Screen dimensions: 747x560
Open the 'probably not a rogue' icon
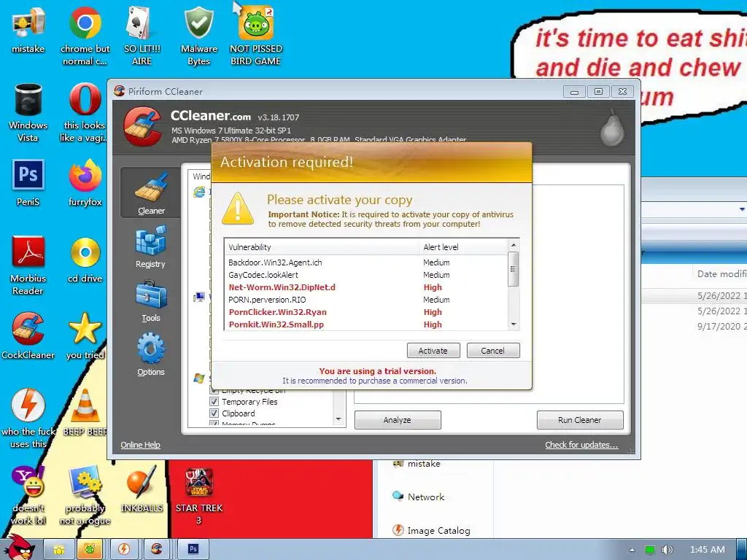(85, 495)
